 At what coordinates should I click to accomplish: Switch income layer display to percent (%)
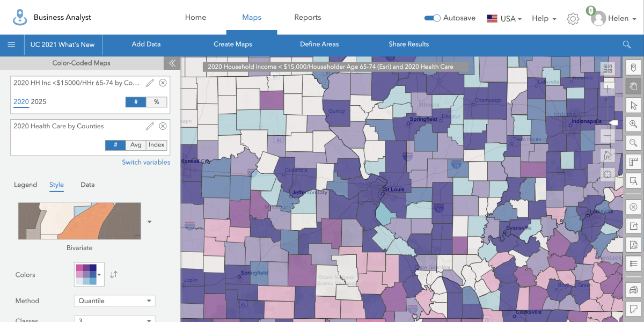click(x=156, y=101)
